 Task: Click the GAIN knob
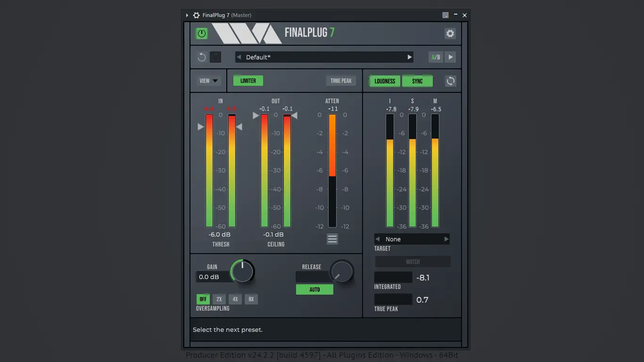pos(242,271)
